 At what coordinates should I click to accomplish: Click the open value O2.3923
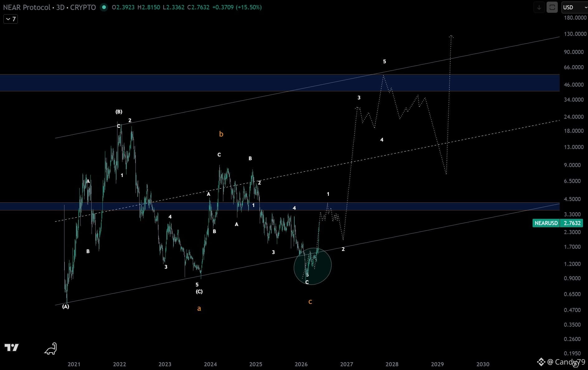click(123, 7)
